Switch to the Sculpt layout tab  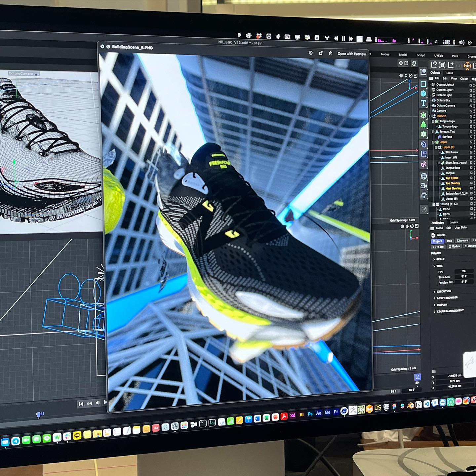(420, 55)
